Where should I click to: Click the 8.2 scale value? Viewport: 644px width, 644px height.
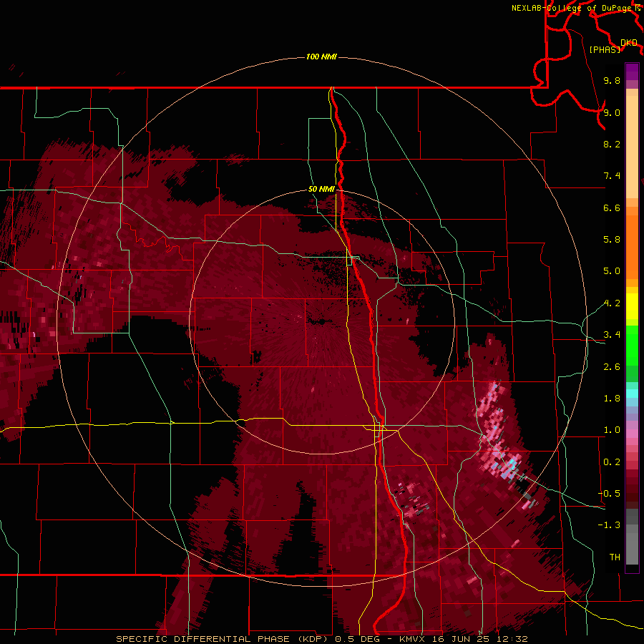point(612,144)
